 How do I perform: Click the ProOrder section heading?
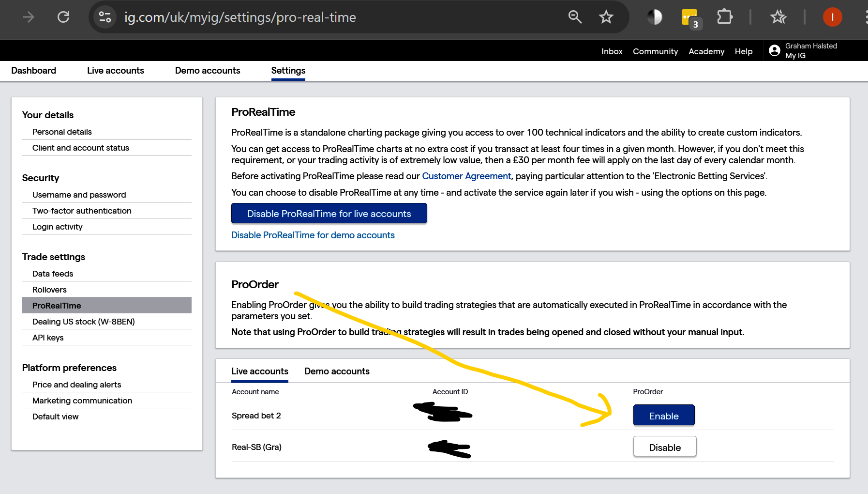255,285
